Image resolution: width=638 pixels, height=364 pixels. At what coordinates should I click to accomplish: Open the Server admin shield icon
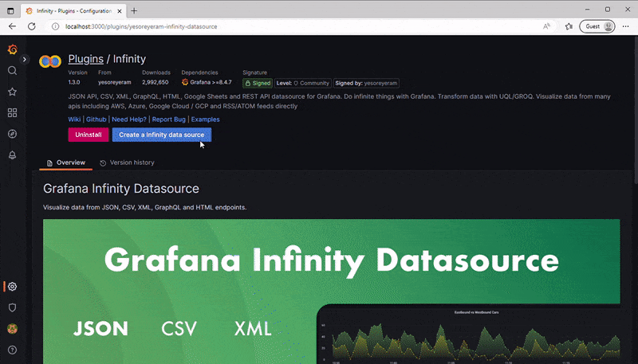pos(12,307)
